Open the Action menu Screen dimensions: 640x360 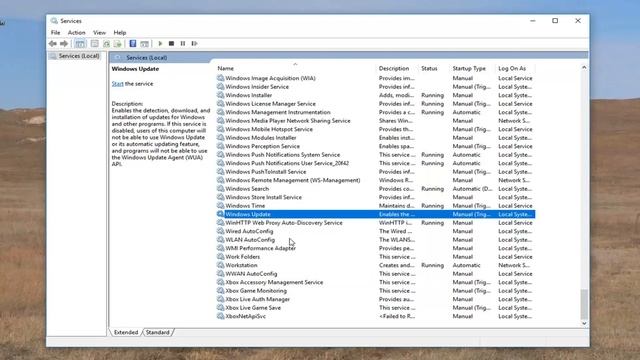[x=76, y=33]
